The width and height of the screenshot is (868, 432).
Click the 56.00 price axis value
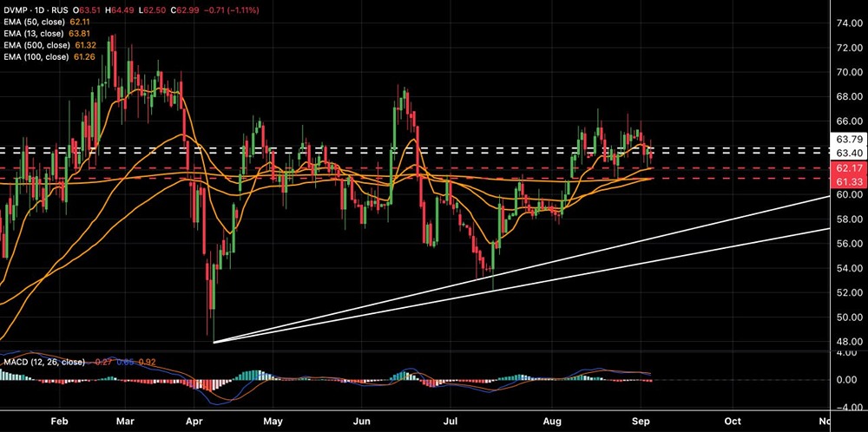tap(849, 244)
